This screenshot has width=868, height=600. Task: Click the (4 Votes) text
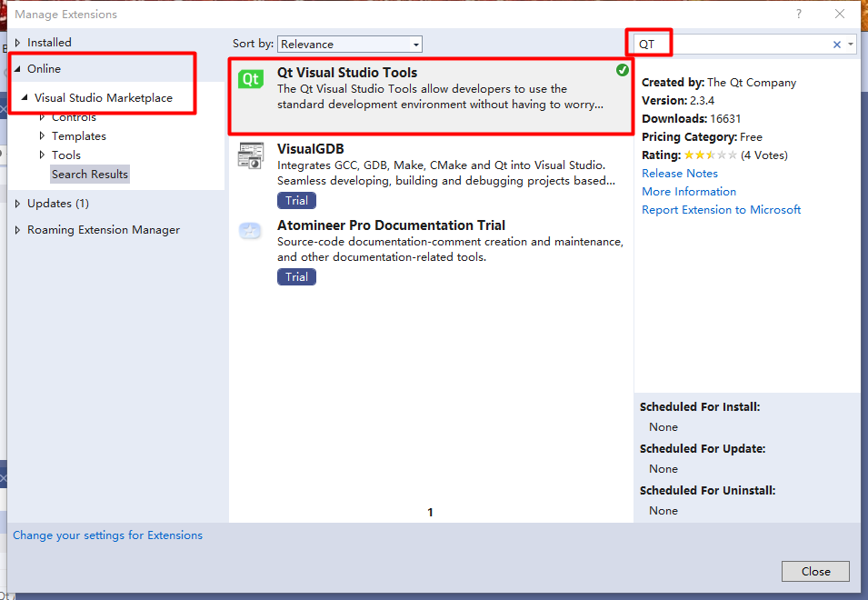pos(763,155)
